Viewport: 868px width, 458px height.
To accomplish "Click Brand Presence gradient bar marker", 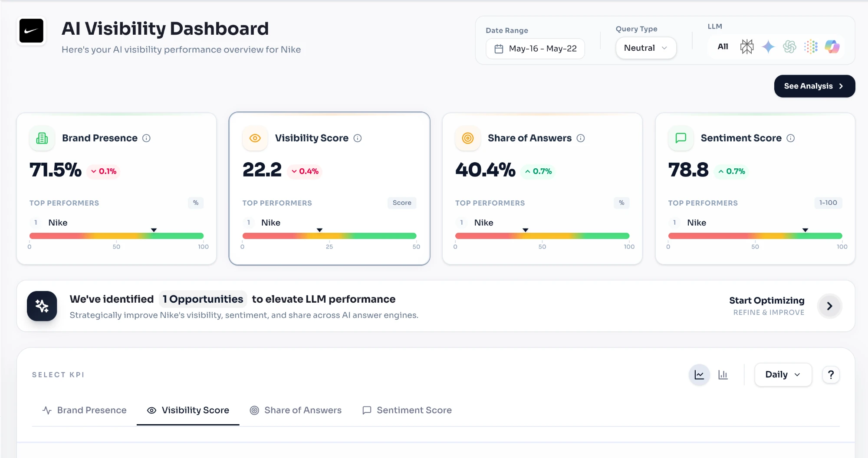I will [x=154, y=230].
